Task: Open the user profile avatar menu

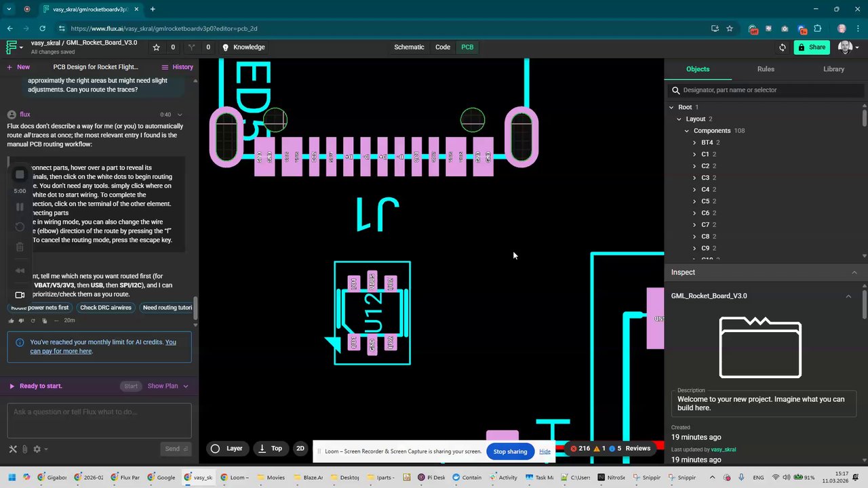Action: [x=848, y=47]
